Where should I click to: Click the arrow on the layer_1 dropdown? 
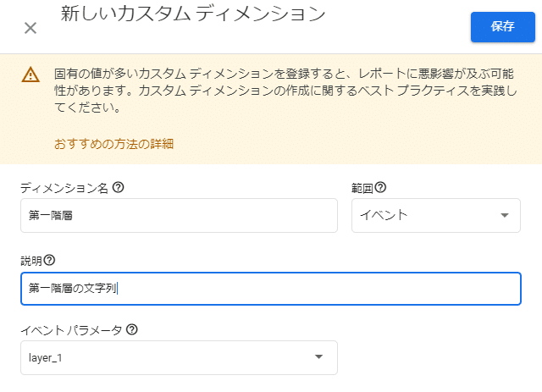318,356
